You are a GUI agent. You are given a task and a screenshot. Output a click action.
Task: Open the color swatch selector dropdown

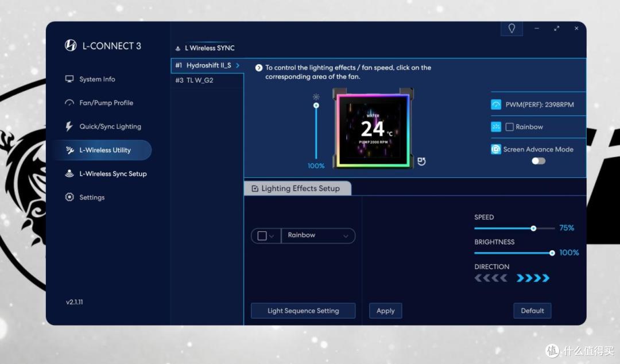(x=266, y=236)
